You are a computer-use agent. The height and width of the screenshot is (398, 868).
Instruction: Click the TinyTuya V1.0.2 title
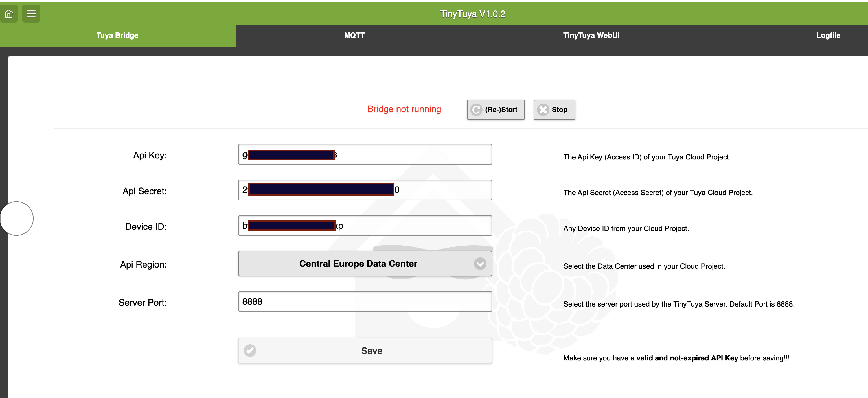pyautogui.click(x=472, y=14)
